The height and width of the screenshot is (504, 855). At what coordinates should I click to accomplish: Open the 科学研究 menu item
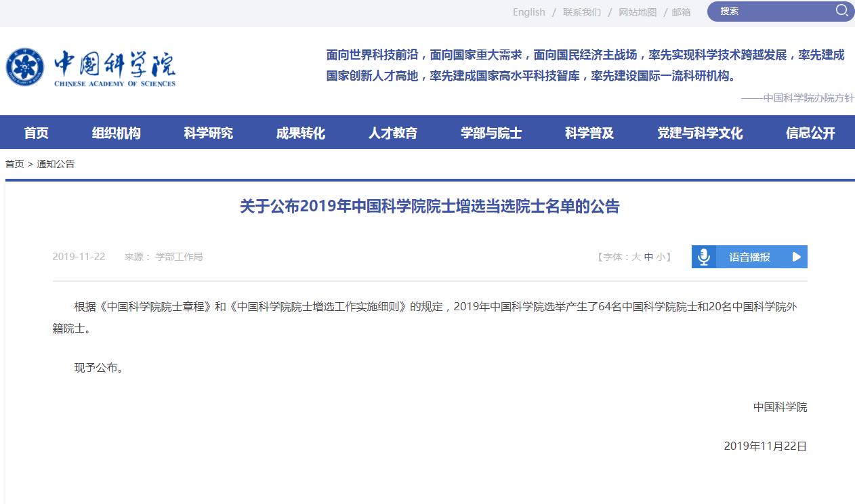coord(208,133)
